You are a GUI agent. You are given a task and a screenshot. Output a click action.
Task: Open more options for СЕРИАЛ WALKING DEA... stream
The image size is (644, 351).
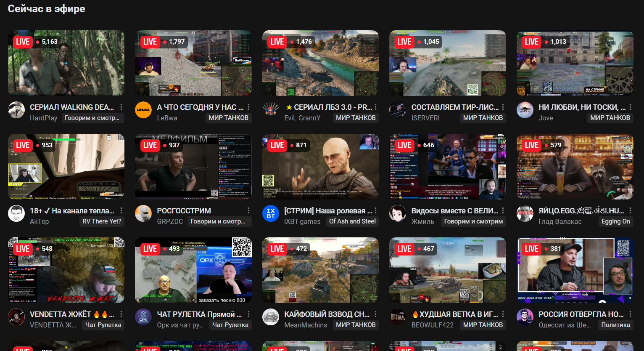click(x=121, y=107)
